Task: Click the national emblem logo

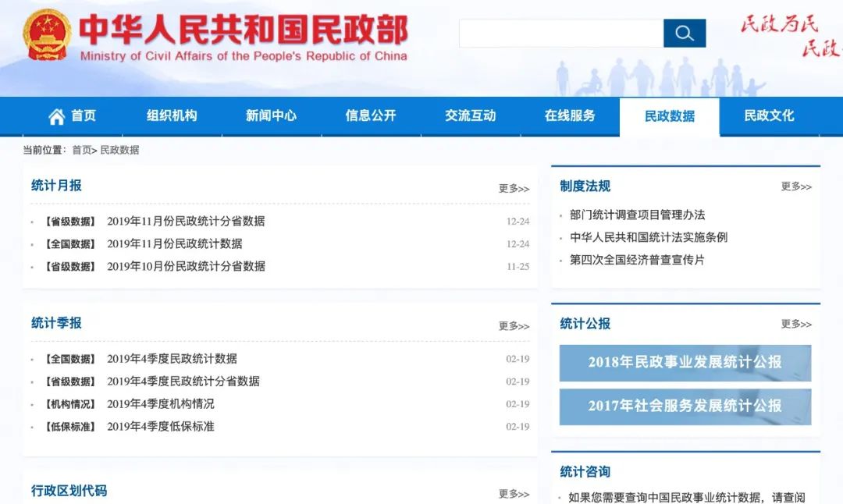Action: tap(47, 34)
